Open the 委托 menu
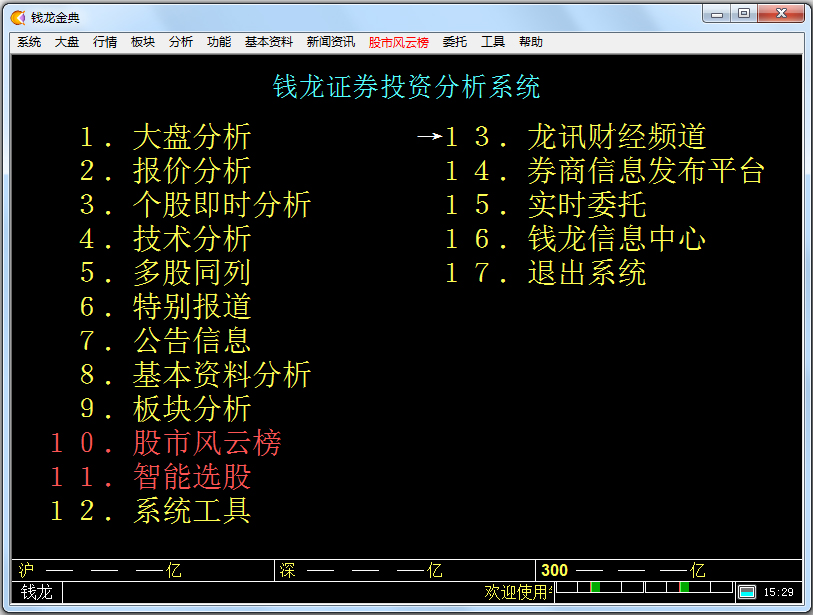The width and height of the screenshot is (813, 615). pos(452,41)
